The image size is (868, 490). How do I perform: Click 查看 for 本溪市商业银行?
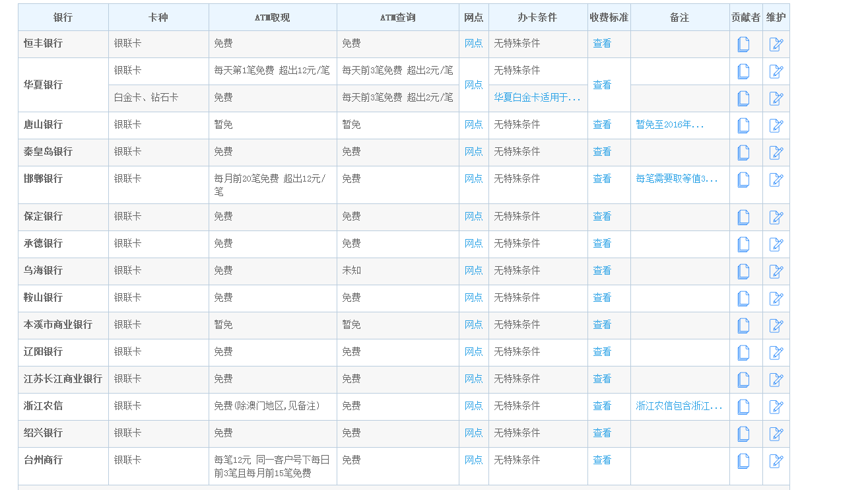click(602, 324)
